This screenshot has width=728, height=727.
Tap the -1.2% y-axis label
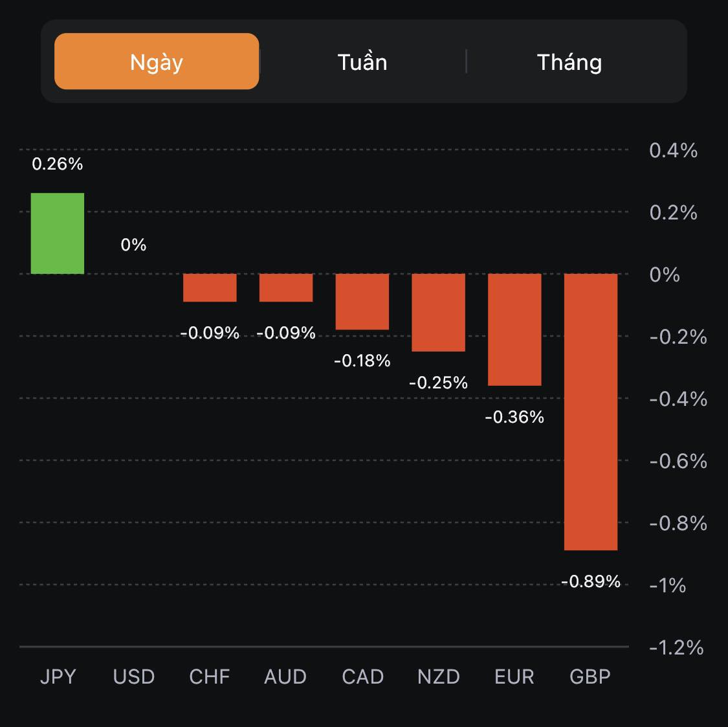pyautogui.click(x=676, y=647)
